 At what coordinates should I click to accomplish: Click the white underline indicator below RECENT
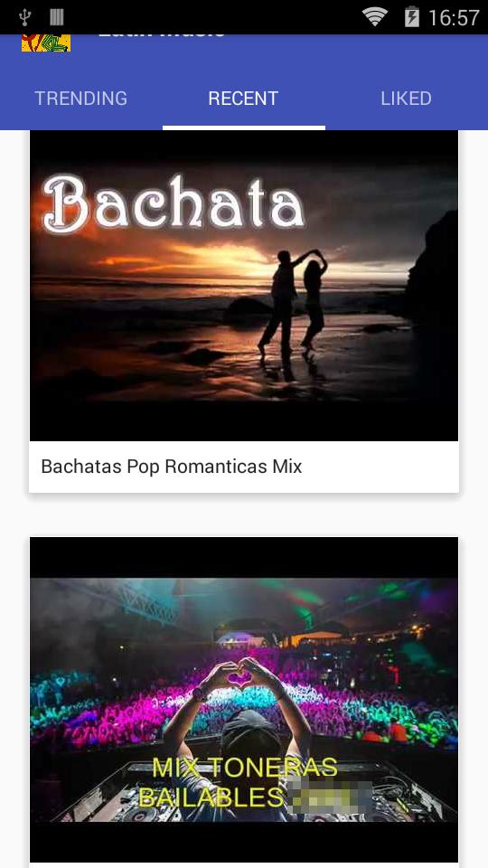click(x=243, y=127)
